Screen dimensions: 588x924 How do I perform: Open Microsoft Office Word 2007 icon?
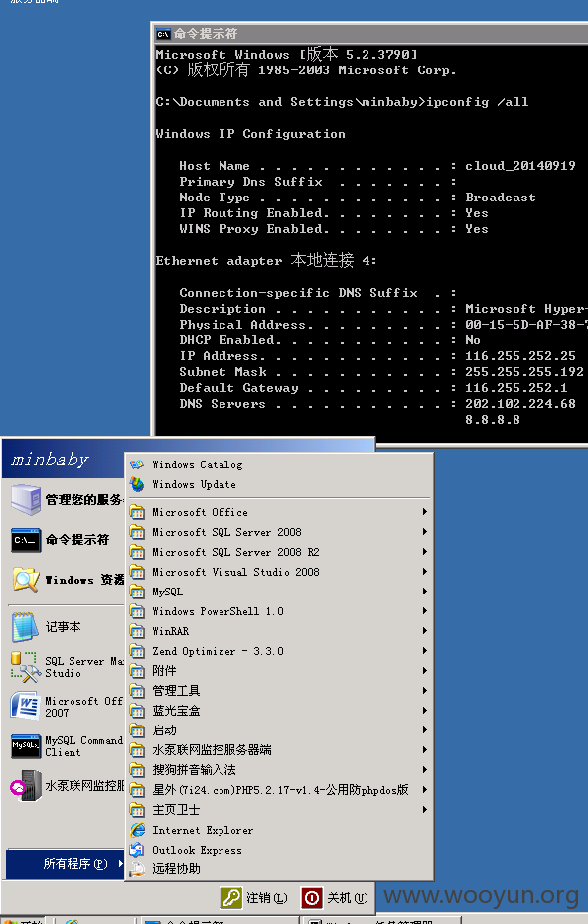point(25,706)
